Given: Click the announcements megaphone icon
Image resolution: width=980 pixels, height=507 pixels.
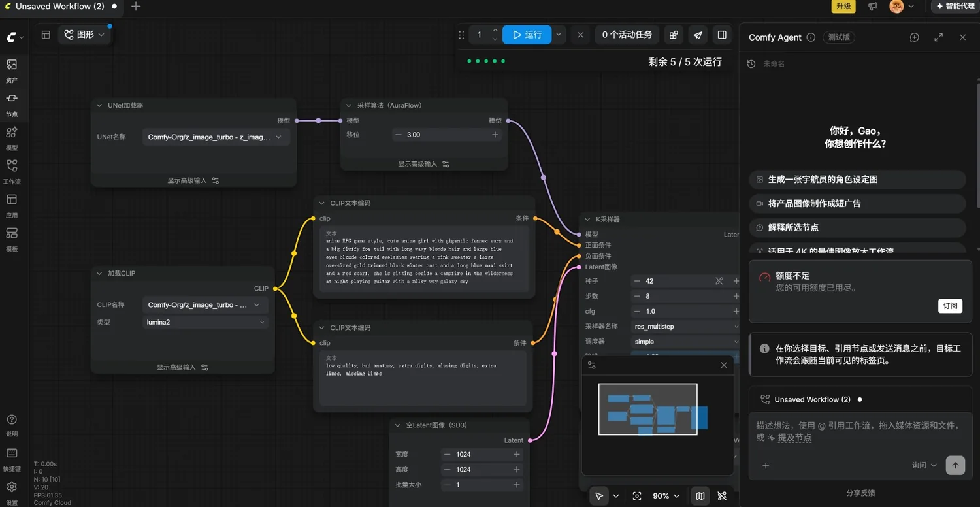Looking at the screenshot, I should coord(872,7).
